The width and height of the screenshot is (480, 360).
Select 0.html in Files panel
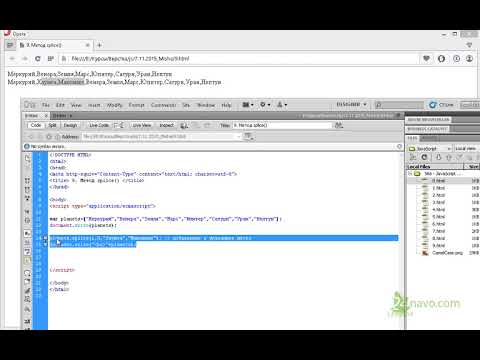438,181
